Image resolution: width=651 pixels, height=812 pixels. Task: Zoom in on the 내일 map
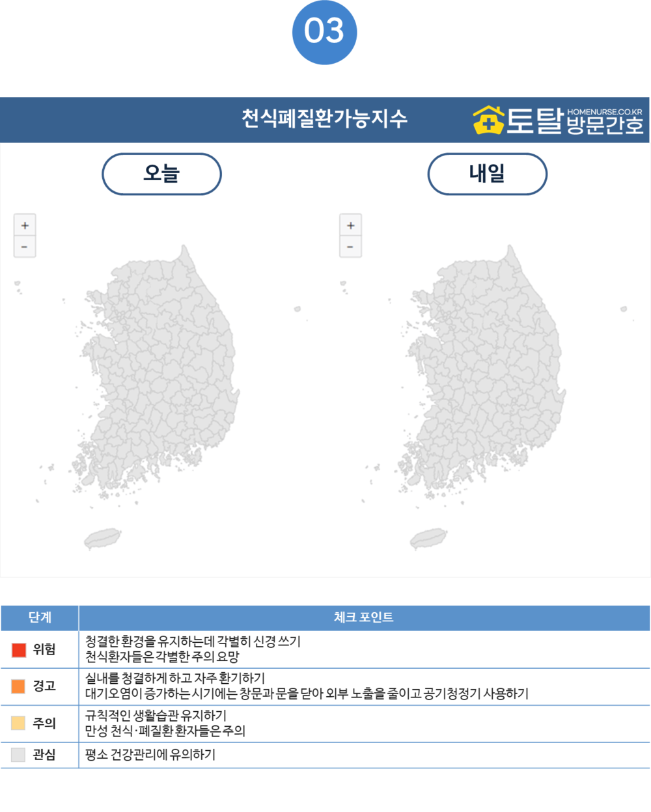point(350,225)
